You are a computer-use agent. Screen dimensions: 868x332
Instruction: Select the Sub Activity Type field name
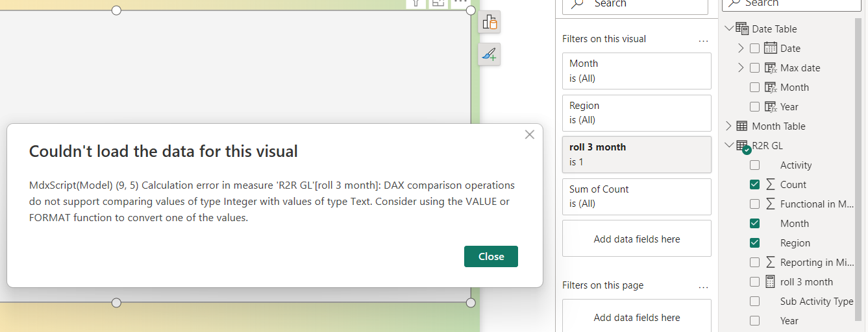(x=817, y=302)
